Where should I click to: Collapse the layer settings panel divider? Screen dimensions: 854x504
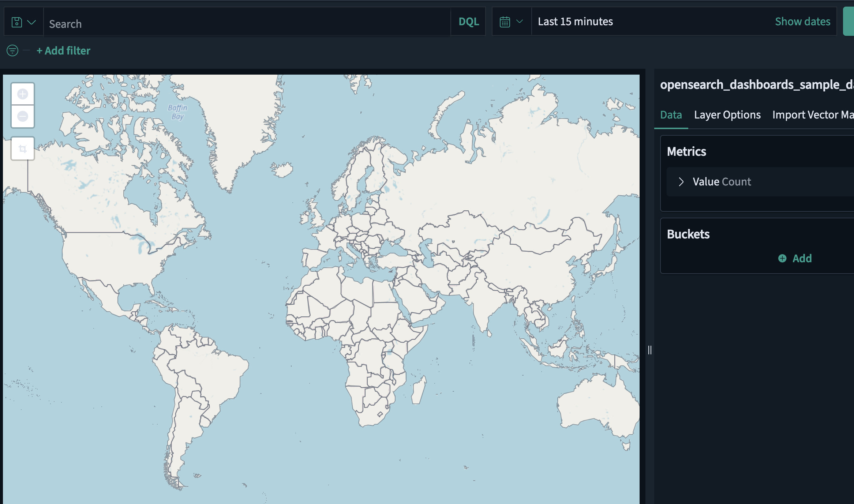tap(650, 350)
